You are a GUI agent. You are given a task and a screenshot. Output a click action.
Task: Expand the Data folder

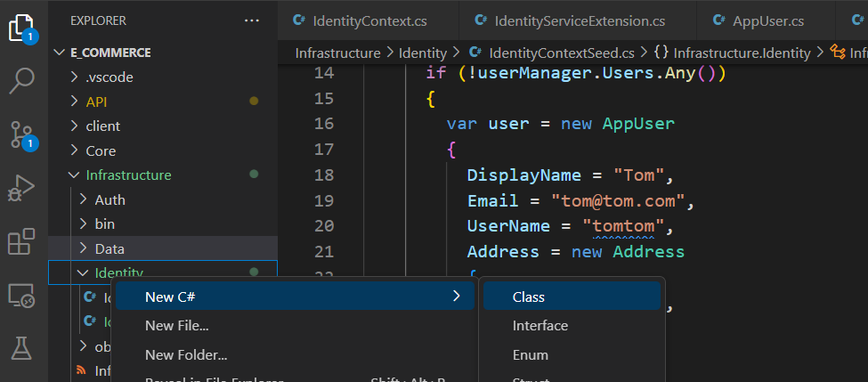coord(83,248)
